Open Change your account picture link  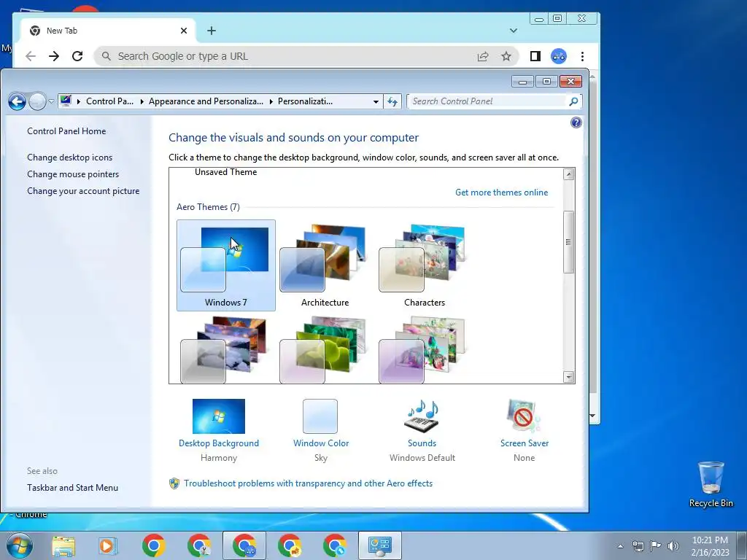point(83,191)
